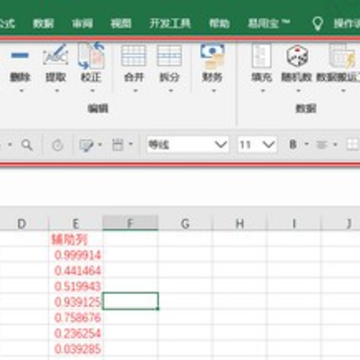Select column F header
360x360 pixels.
coord(130,224)
